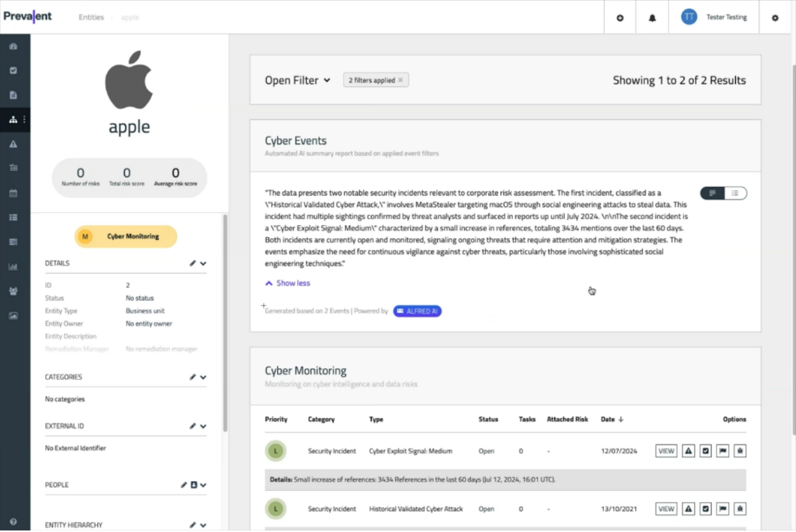
Task: Edit External ID with pencil icon
Action: 193,426
